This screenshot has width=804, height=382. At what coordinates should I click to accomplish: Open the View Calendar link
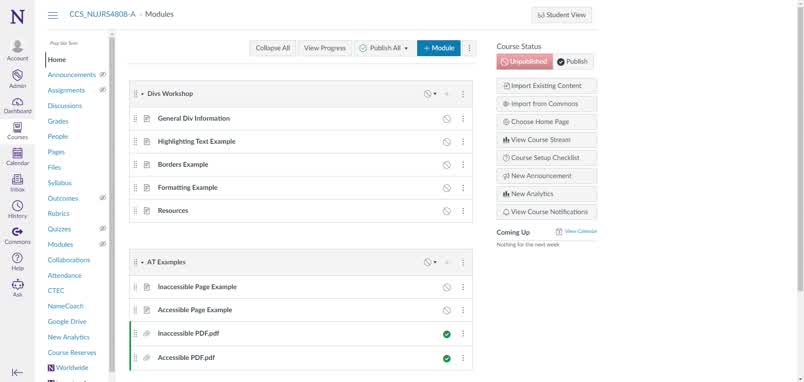click(x=576, y=232)
